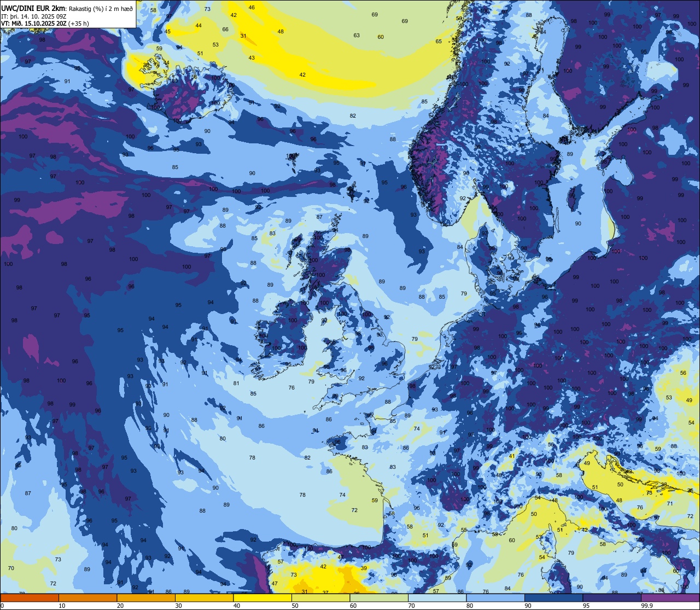Click the humidity value '66' on the map
The image size is (700, 610).
pos(225,30)
